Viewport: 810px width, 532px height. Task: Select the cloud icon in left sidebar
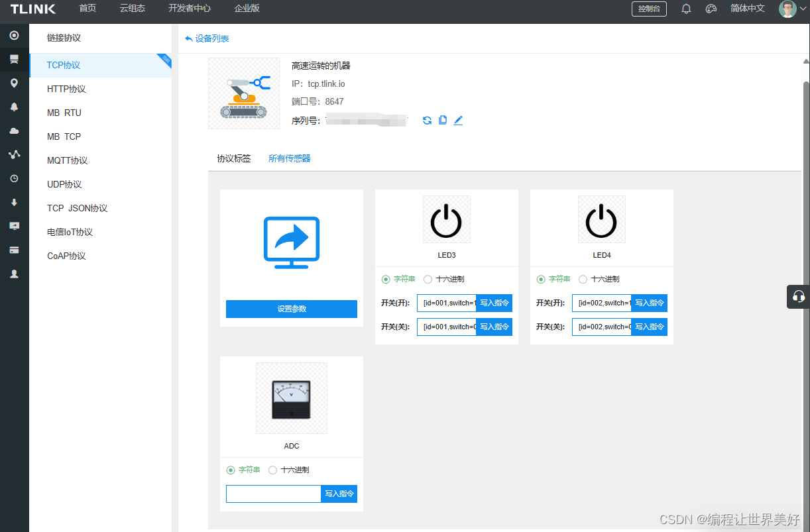click(15, 131)
